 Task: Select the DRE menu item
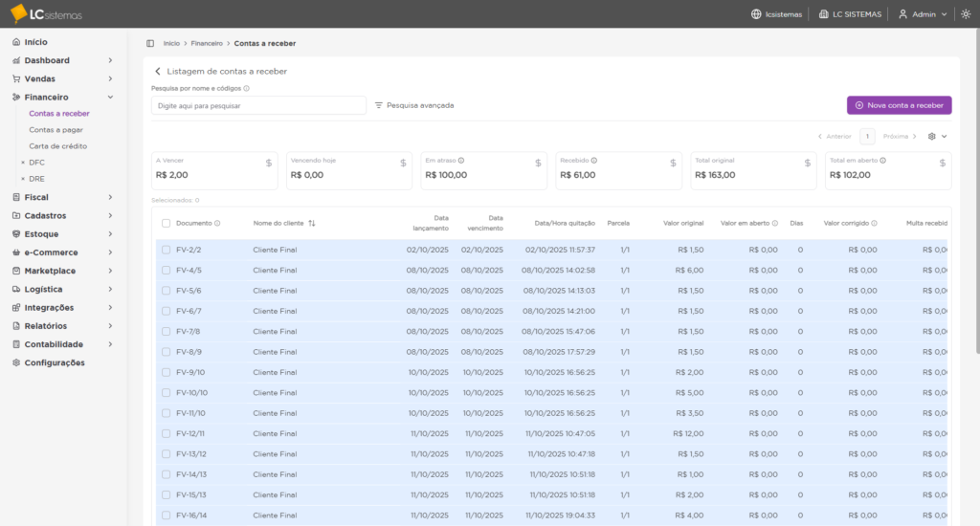coord(37,179)
